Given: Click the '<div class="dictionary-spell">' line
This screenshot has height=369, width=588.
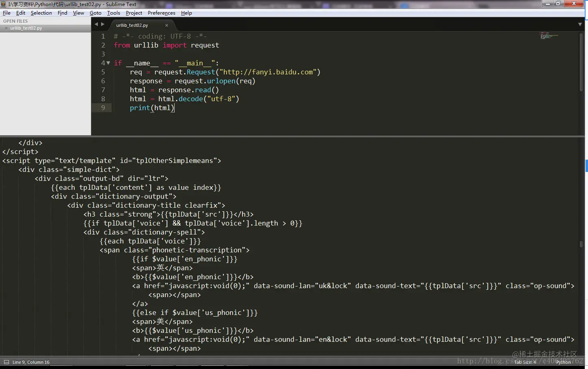Looking at the screenshot, I should [x=144, y=232].
